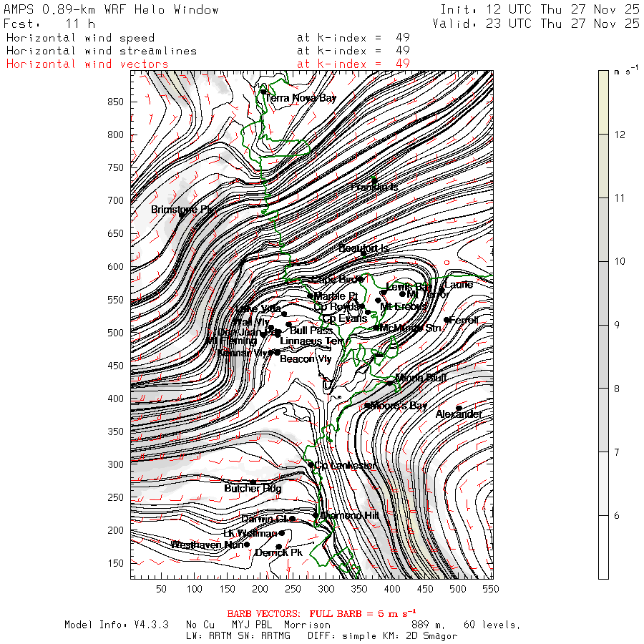Click the Moore's Bay label

(399, 406)
